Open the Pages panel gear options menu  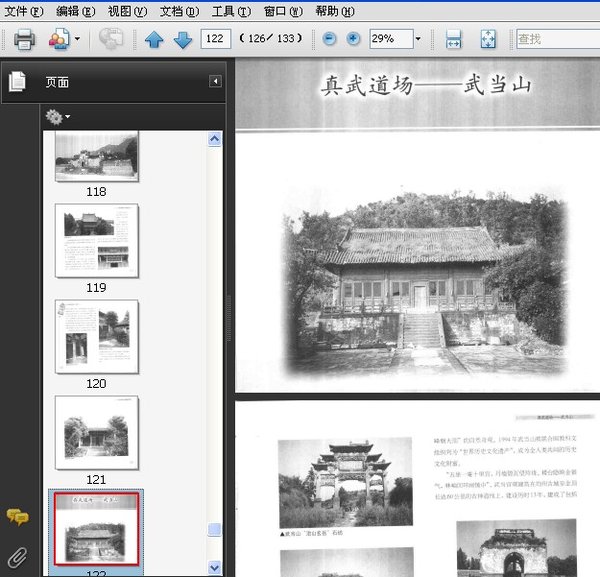pyautogui.click(x=57, y=116)
